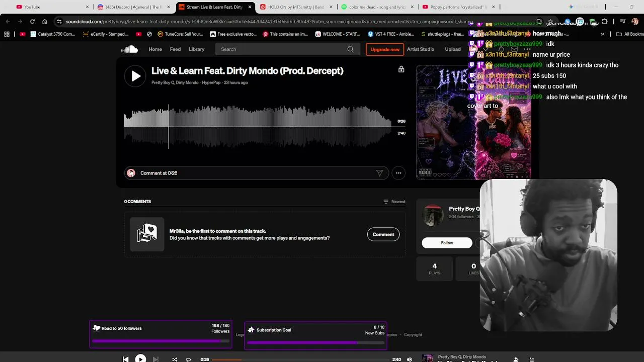Click the browser address bar URL
The image size is (644, 362).
269,22
